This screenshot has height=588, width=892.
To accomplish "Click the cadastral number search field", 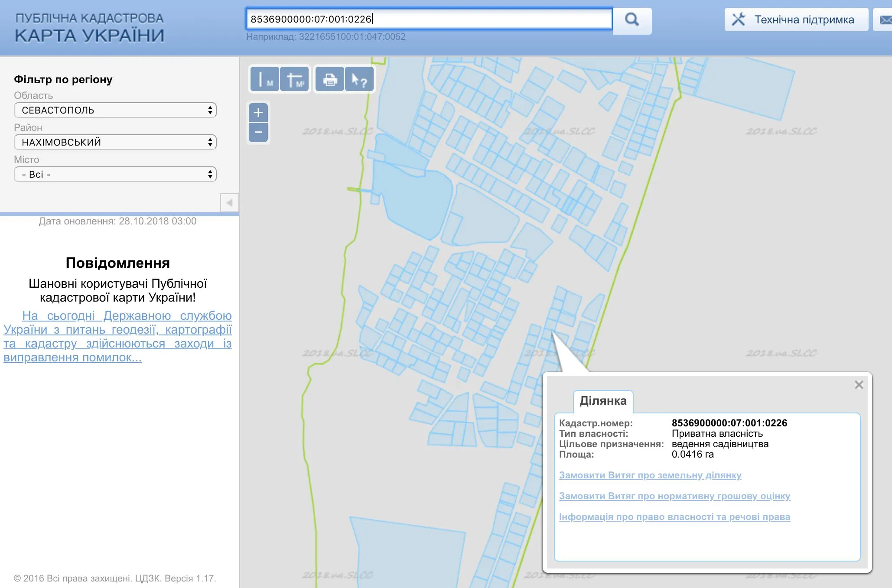I will point(429,19).
